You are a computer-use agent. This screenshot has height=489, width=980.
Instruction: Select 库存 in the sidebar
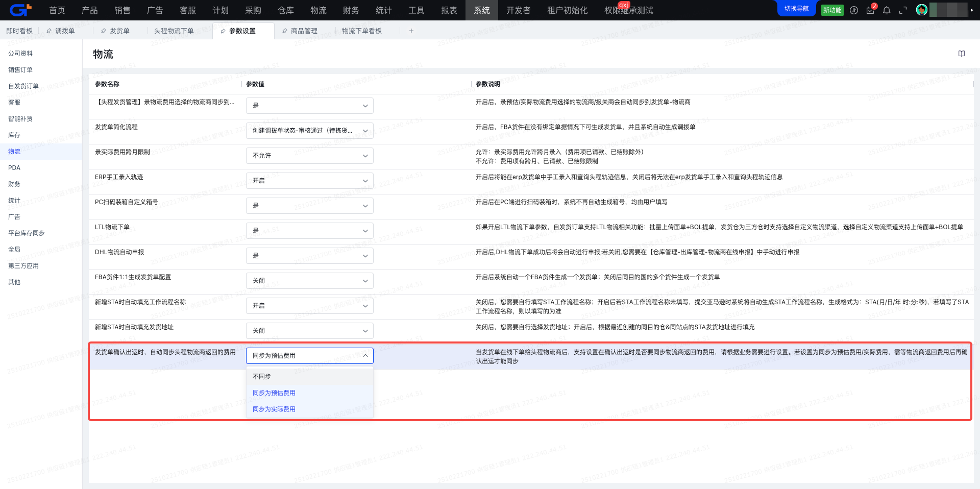coord(41,135)
